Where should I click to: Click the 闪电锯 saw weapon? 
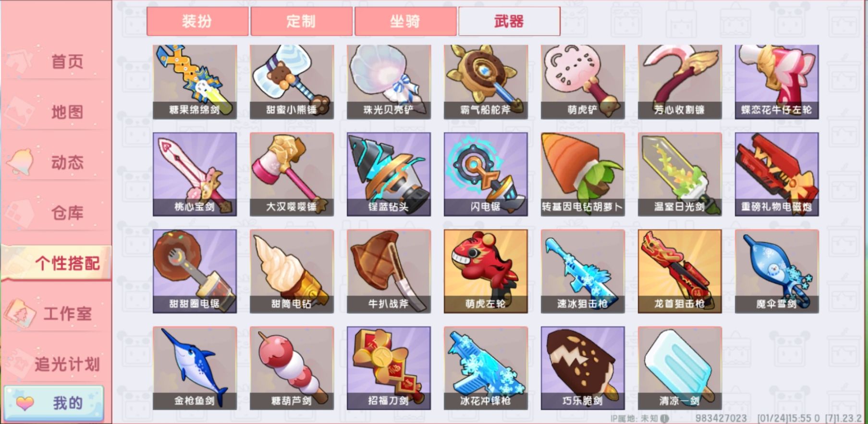pos(486,174)
